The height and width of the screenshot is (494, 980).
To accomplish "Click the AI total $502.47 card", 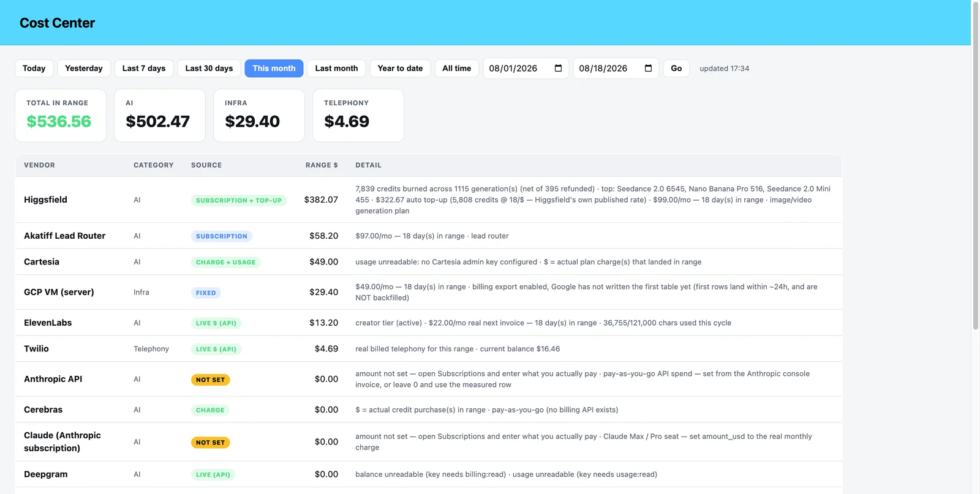I will 160,115.
